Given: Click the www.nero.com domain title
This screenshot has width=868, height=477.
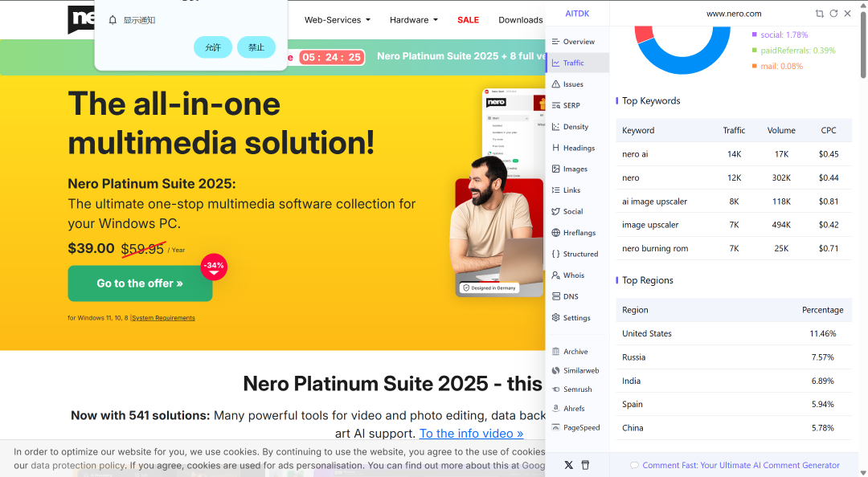Looking at the screenshot, I should coord(734,14).
